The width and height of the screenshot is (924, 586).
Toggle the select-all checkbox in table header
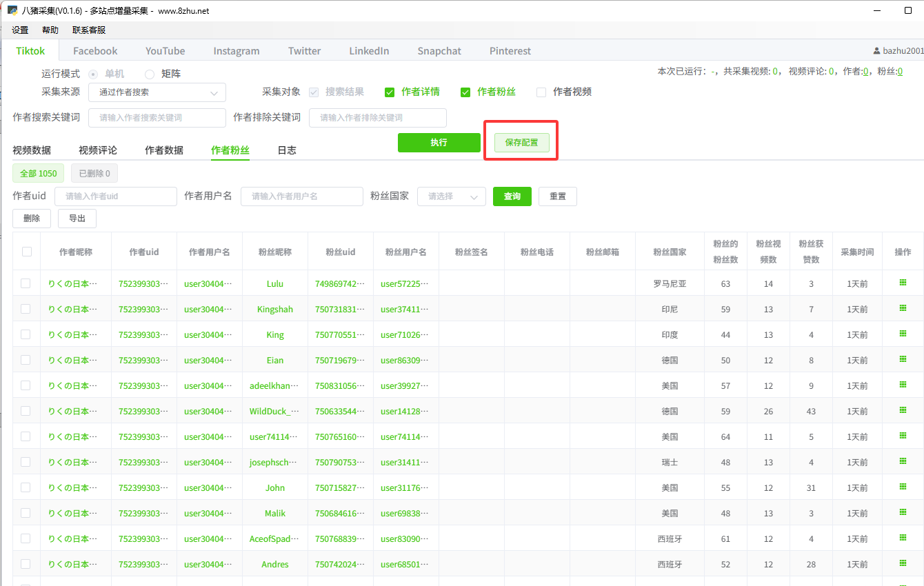[27, 252]
